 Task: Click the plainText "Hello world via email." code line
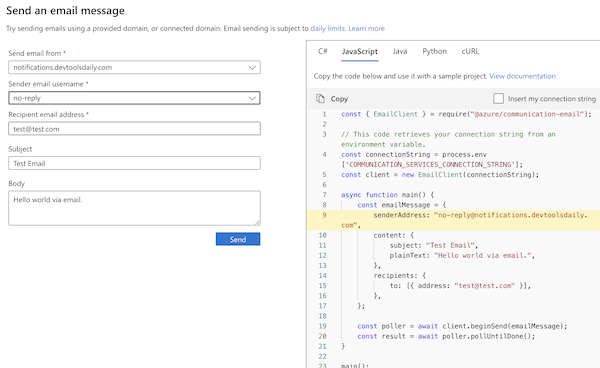point(462,256)
